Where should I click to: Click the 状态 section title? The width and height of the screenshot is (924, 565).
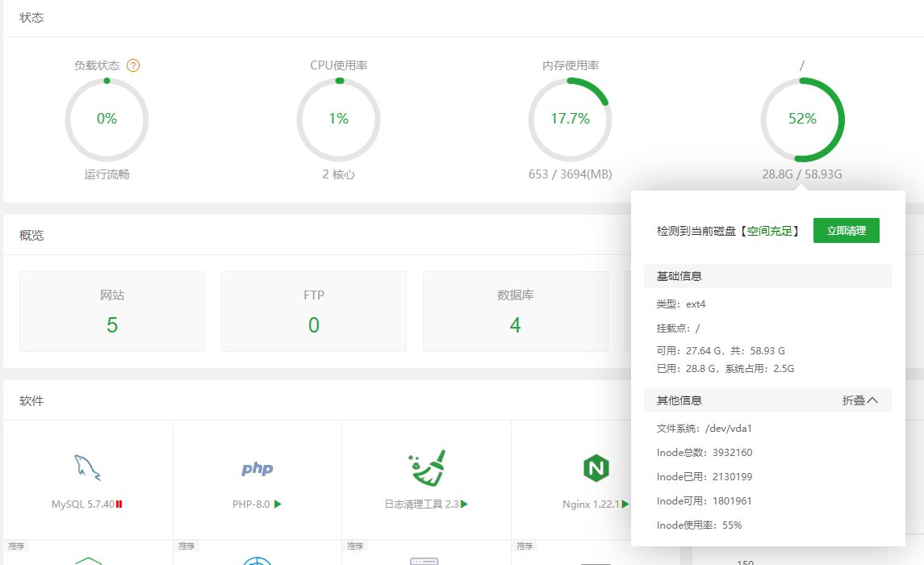(x=31, y=18)
